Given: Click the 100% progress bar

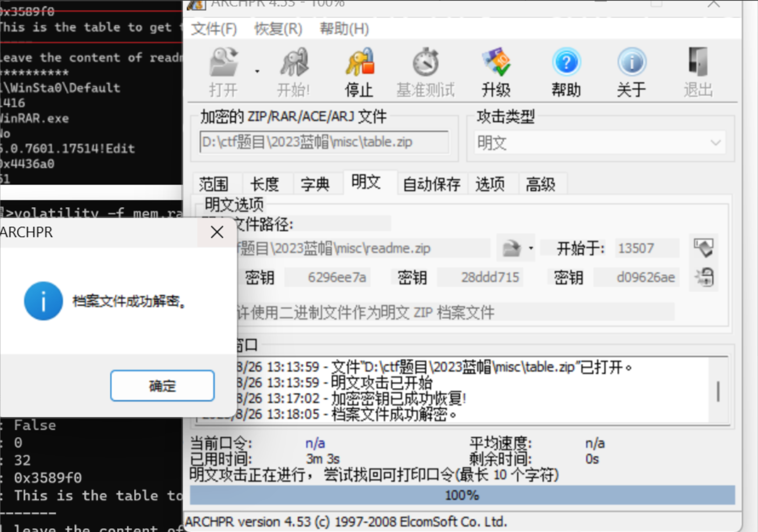Looking at the screenshot, I should [x=462, y=495].
